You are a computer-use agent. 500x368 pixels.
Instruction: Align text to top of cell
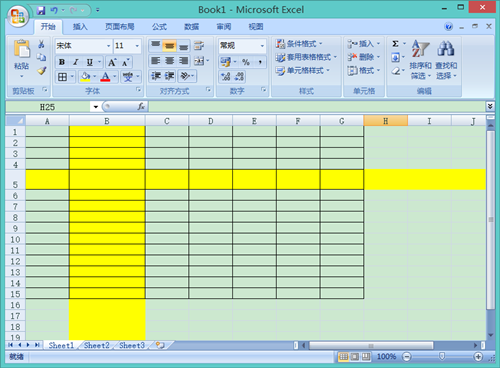click(x=156, y=45)
